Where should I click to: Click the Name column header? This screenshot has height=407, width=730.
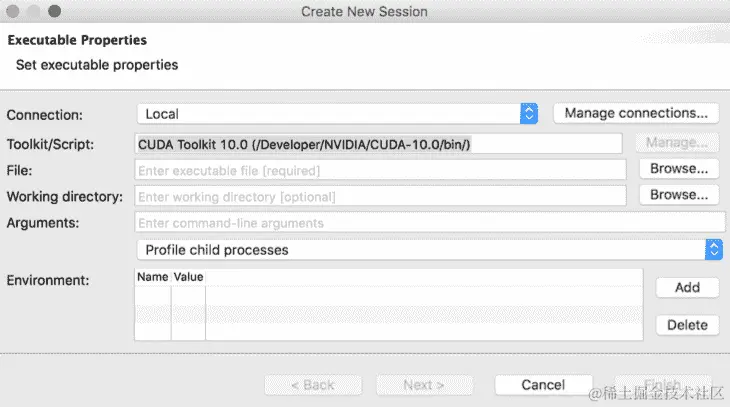coord(153,277)
